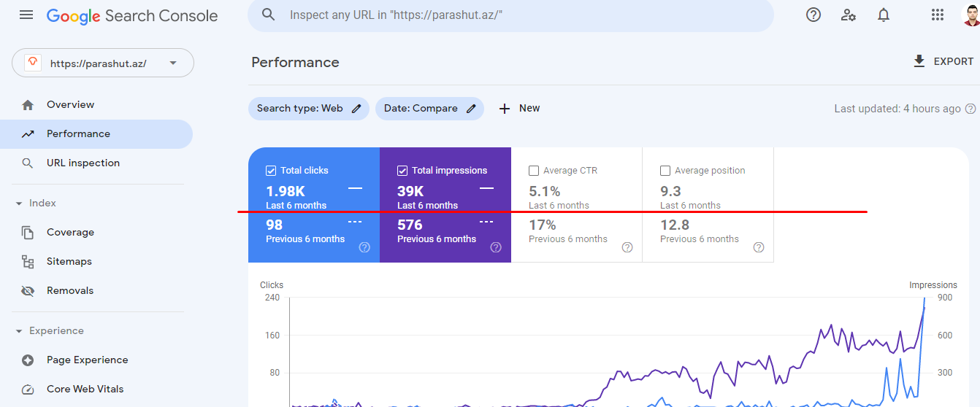Click the Export download icon

(919, 61)
